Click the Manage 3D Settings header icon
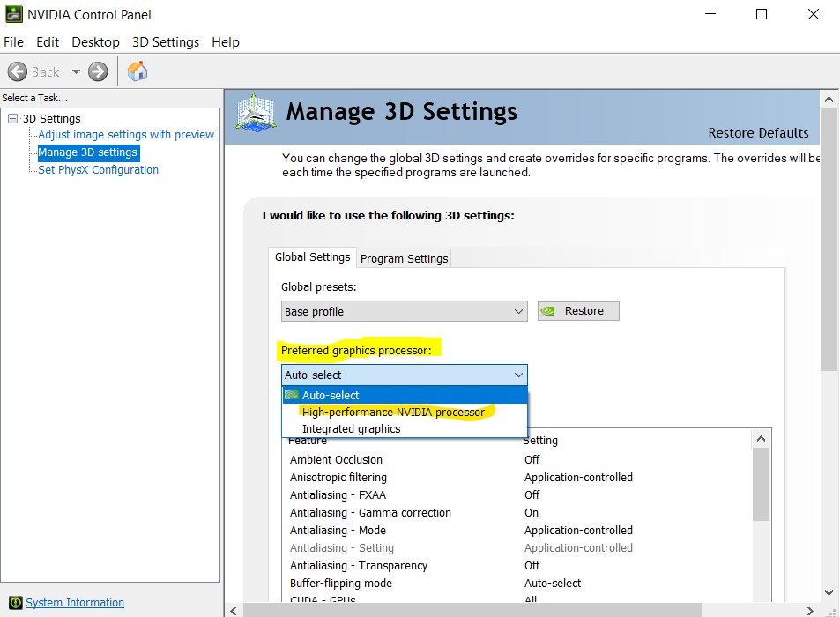This screenshot has width=840, height=617. coord(256,113)
